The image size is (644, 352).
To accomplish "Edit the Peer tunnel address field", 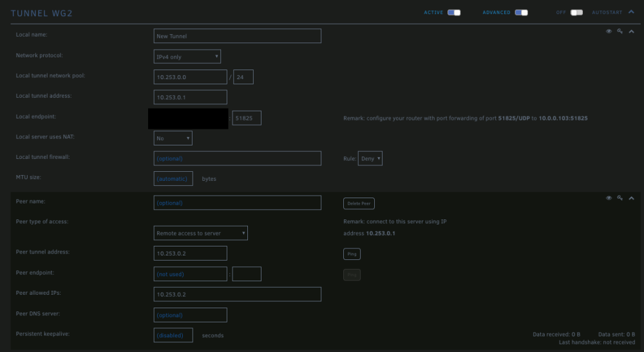I will [x=190, y=253].
